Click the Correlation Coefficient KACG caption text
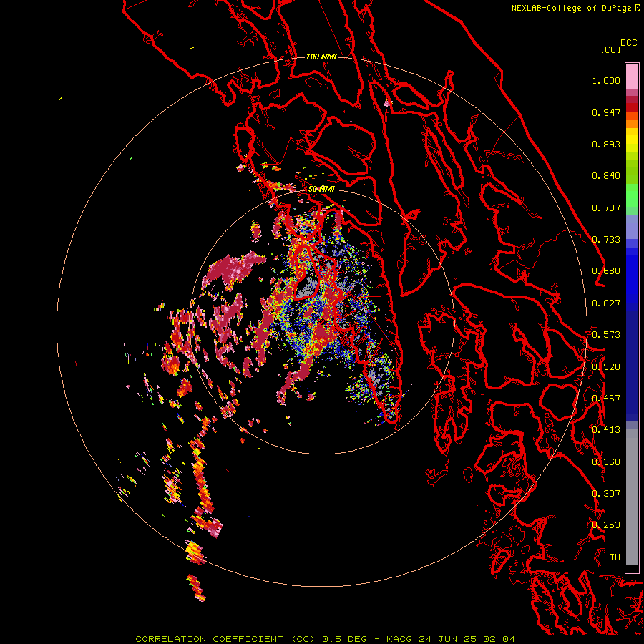644x644 pixels. tap(325, 639)
